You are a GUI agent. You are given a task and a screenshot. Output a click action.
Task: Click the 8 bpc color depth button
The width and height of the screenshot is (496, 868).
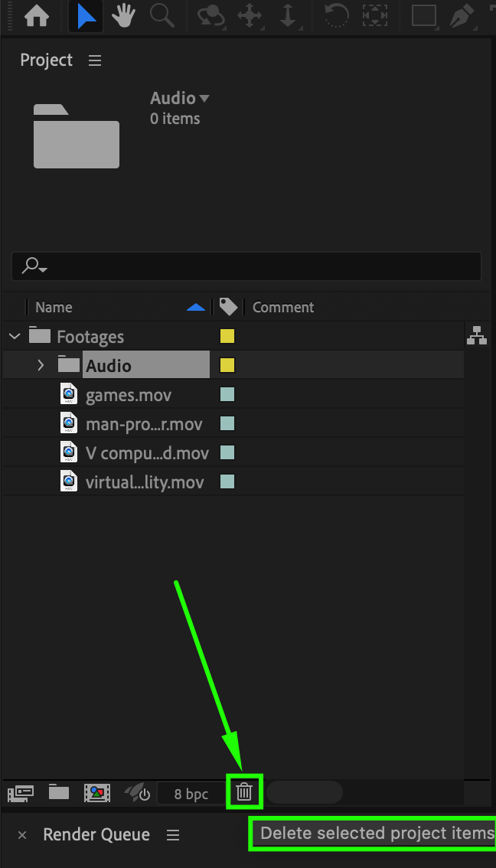click(191, 794)
